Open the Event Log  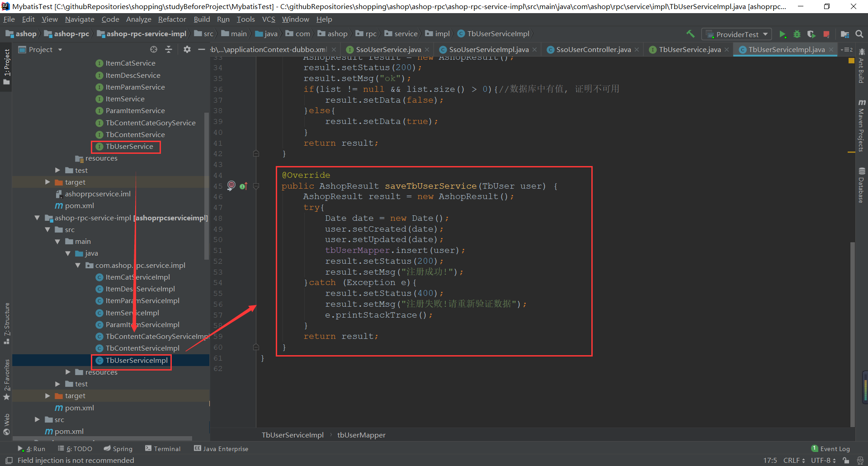[x=830, y=449]
